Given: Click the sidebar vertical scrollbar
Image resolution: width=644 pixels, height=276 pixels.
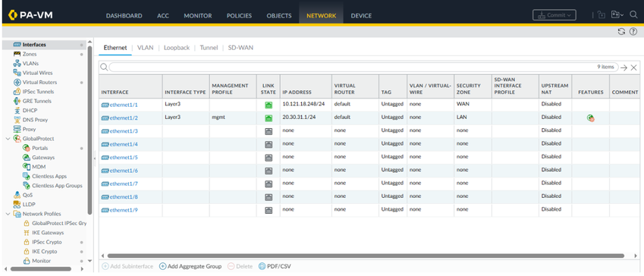Looking at the screenshot, I should [90, 130].
